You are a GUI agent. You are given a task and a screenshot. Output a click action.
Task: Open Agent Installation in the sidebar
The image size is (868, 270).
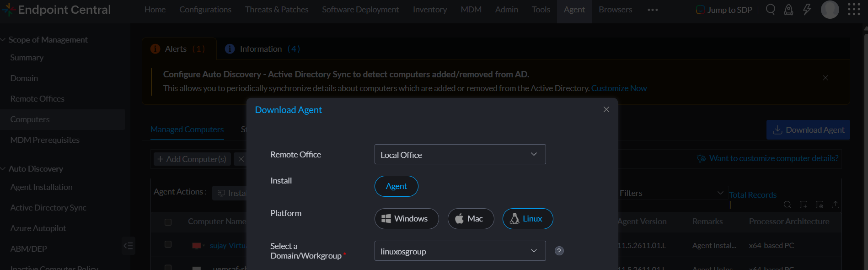pyautogui.click(x=42, y=187)
